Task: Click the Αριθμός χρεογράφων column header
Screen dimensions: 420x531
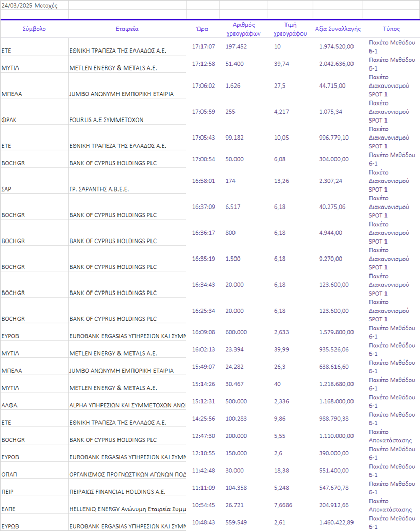Action: pyautogui.click(x=243, y=29)
